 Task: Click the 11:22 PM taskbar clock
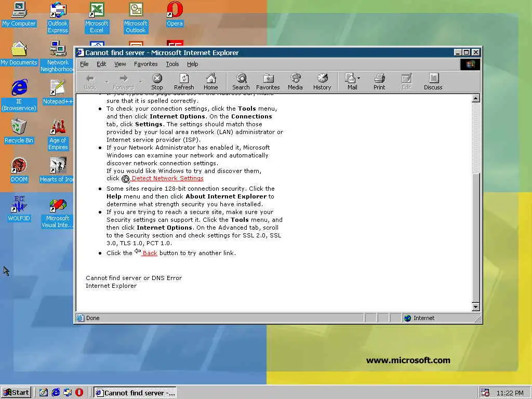tap(510, 393)
